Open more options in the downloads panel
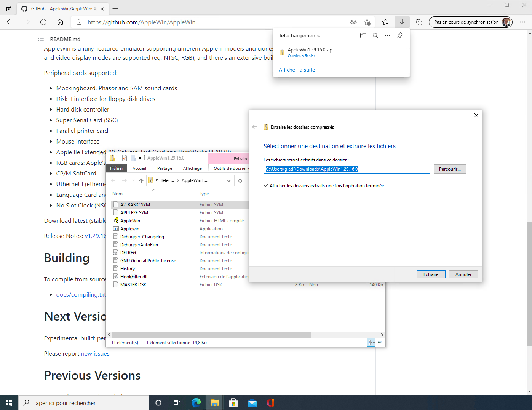This screenshot has width=532, height=410. tap(387, 35)
